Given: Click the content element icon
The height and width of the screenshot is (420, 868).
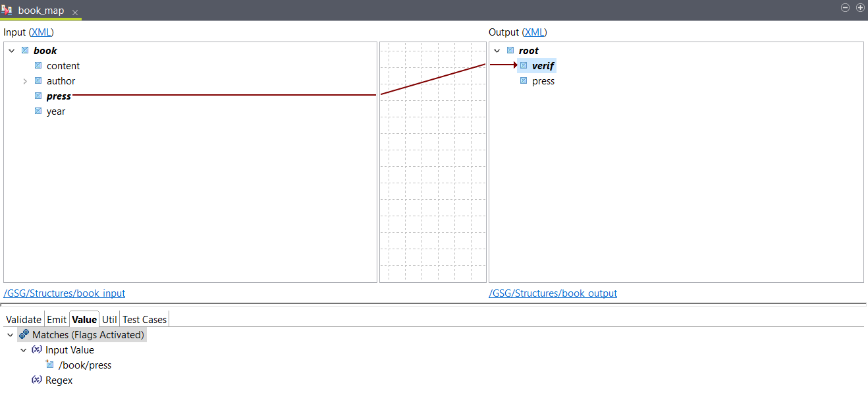Looking at the screenshot, I should pos(38,65).
